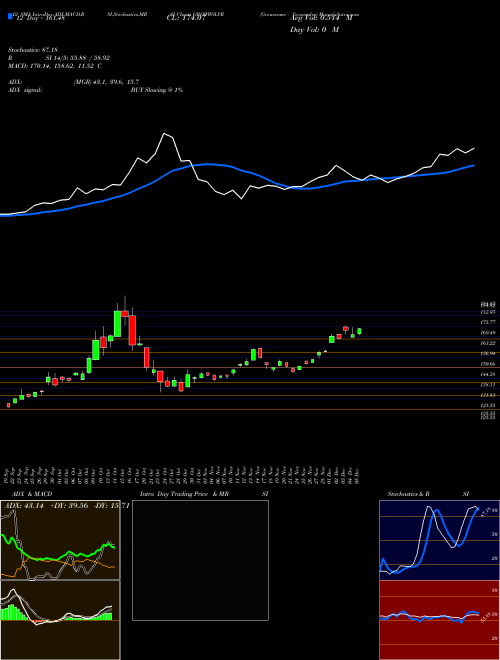Click the last green candlestick on the price chart
500x660 pixels.
tap(359, 331)
